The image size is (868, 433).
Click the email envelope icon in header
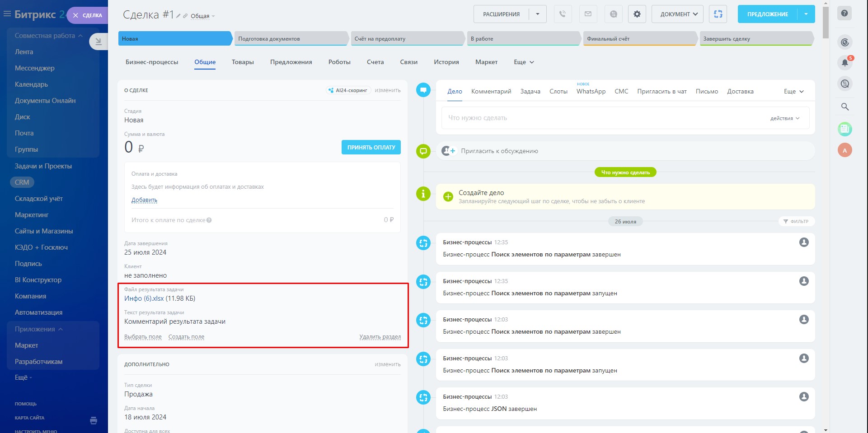588,14
